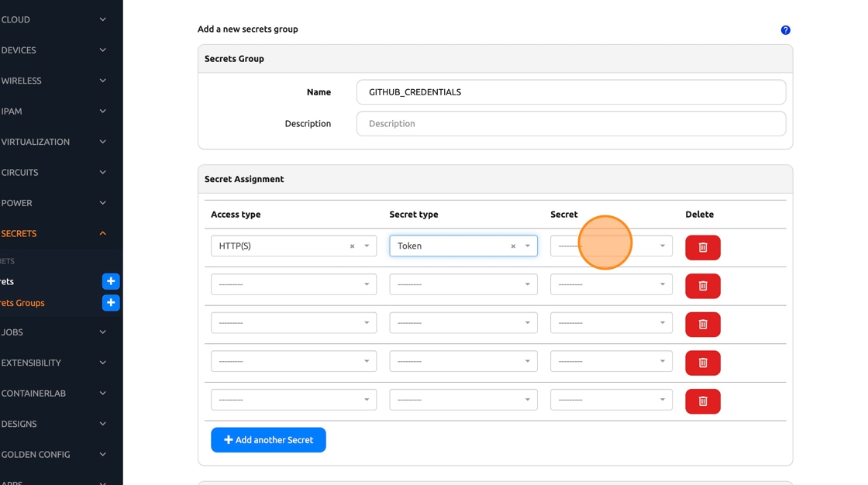Delete the second secret assignment row
This screenshot has width=868, height=485.
tap(702, 286)
